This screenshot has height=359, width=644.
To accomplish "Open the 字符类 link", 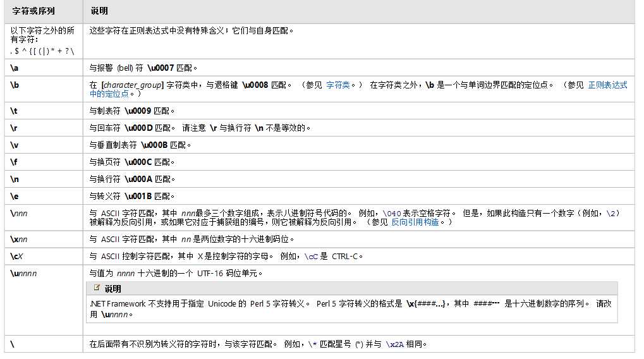I will pyautogui.click(x=337, y=85).
